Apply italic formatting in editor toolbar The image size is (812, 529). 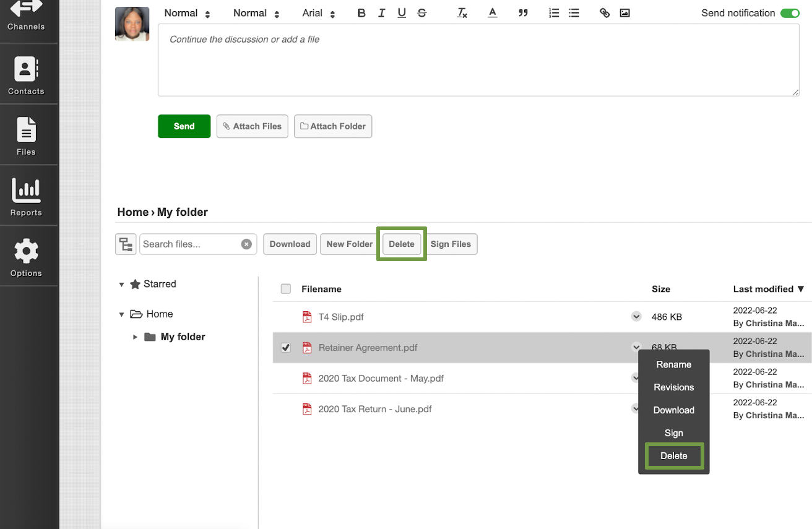pos(381,13)
